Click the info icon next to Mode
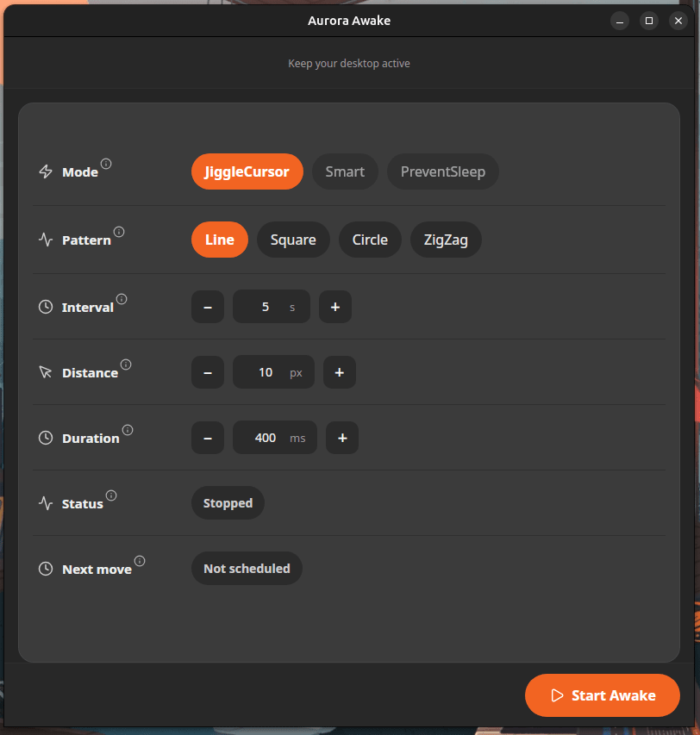Image resolution: width=700 pixels, height=735 pixels. tap(106, 164)
